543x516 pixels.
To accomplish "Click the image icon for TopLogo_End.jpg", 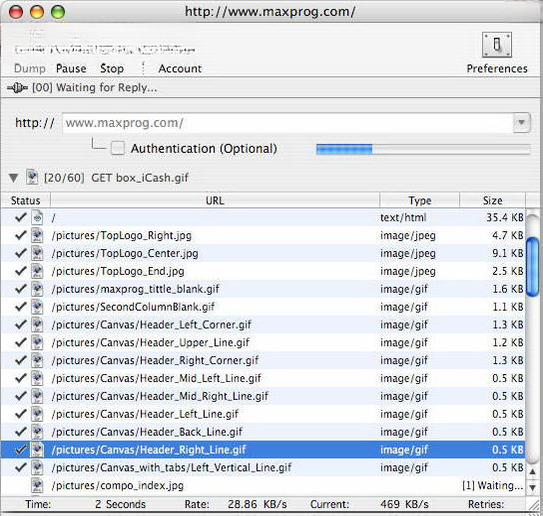I will (x=37, y=271).
